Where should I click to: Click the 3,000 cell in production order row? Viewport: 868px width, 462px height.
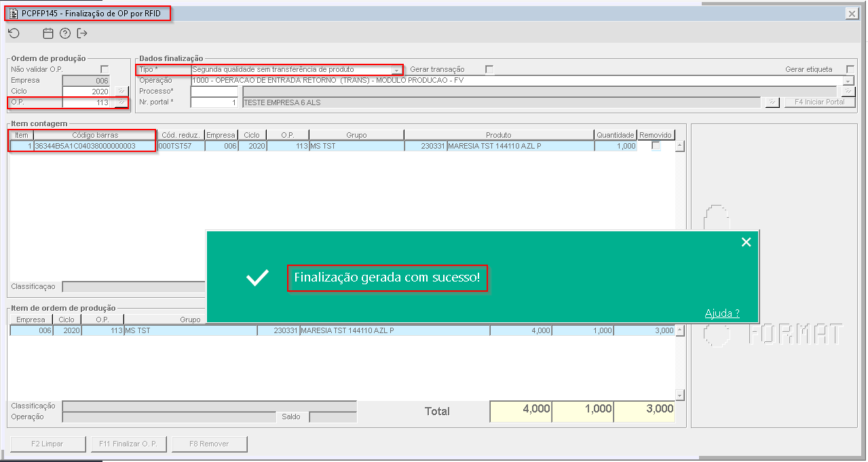645,330
